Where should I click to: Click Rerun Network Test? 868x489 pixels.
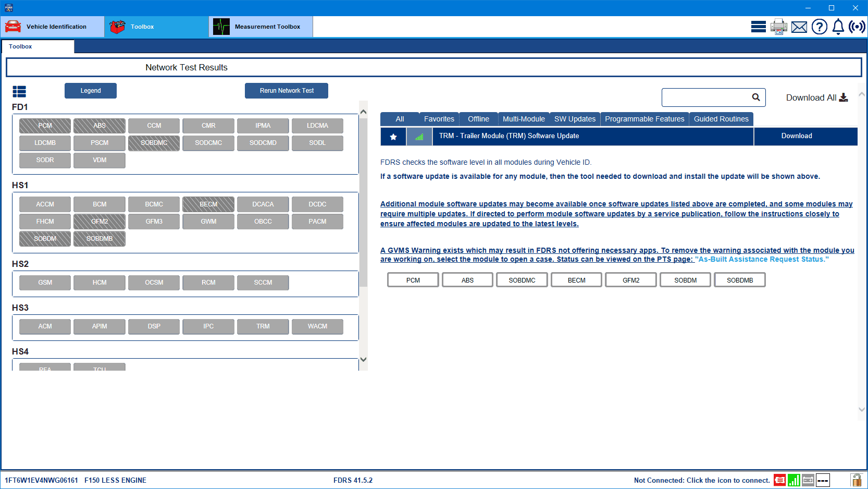[286, 90]
